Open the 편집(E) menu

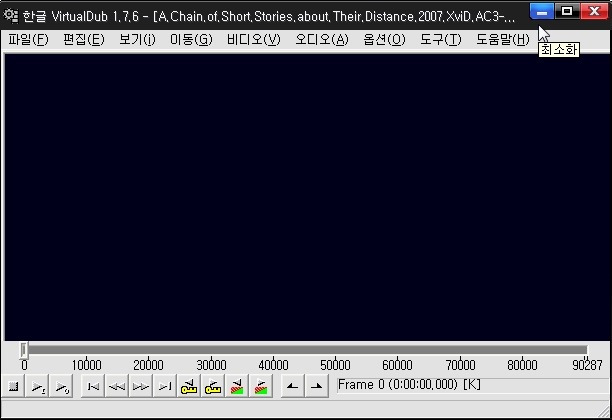coord(84,39)
